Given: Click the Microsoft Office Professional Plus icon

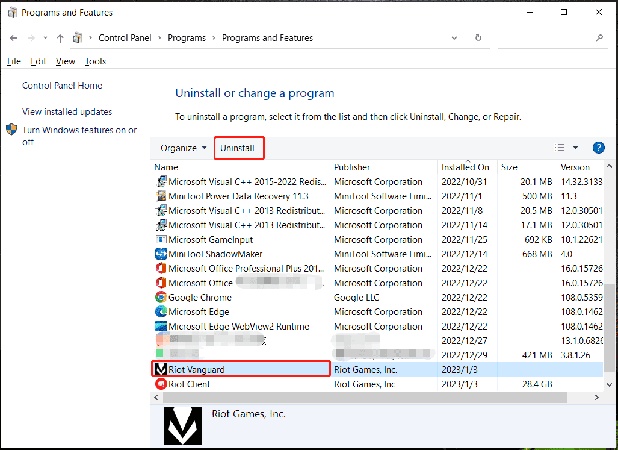Looking at the screenshot, I should point(161,268).
